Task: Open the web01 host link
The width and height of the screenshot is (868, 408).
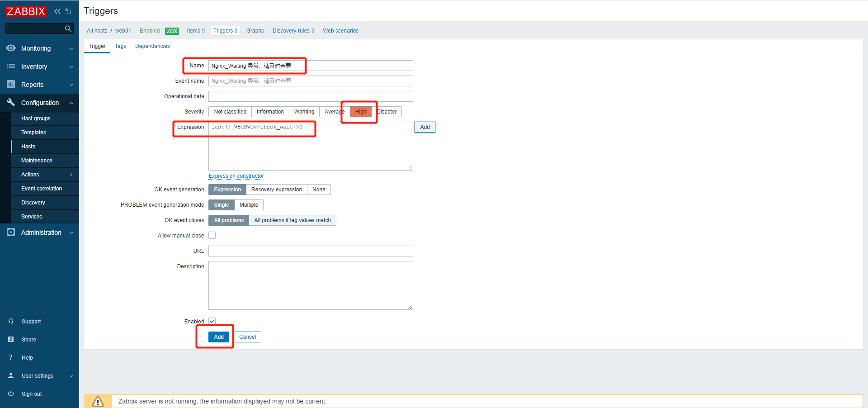Action: click(123, 31)
